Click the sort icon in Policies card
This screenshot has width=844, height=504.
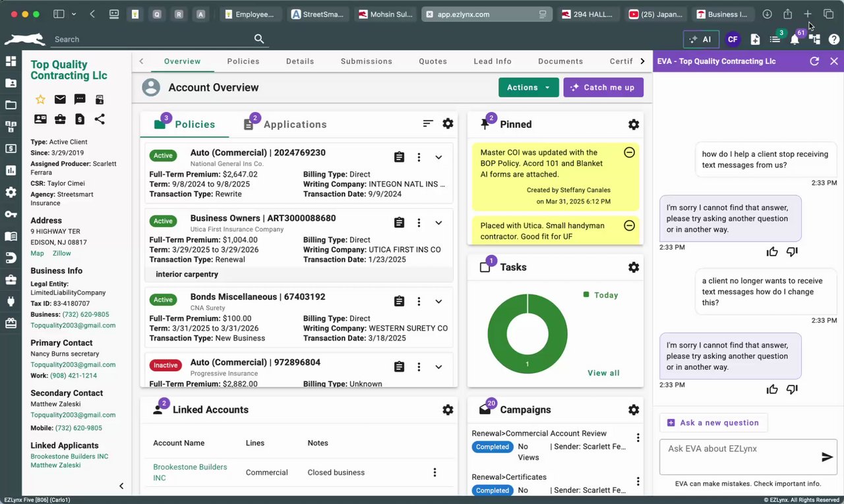428,123
